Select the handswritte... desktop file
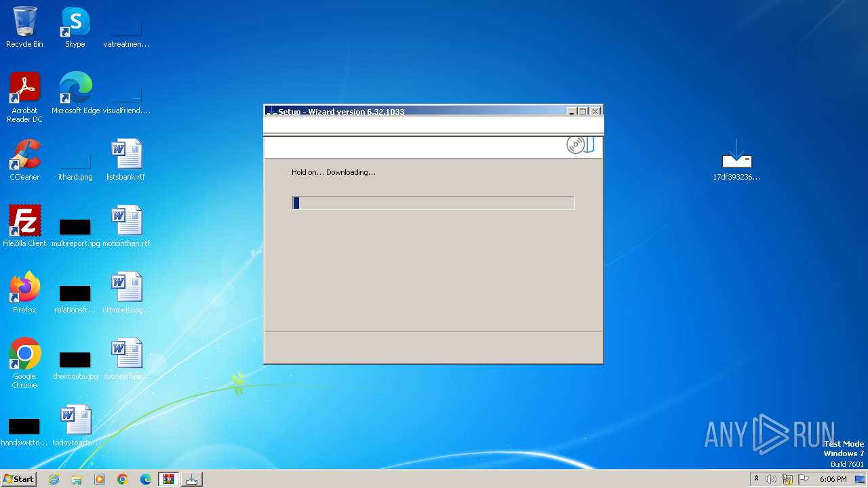This screenshot has height=488, width=868. (x=24, y=431)
